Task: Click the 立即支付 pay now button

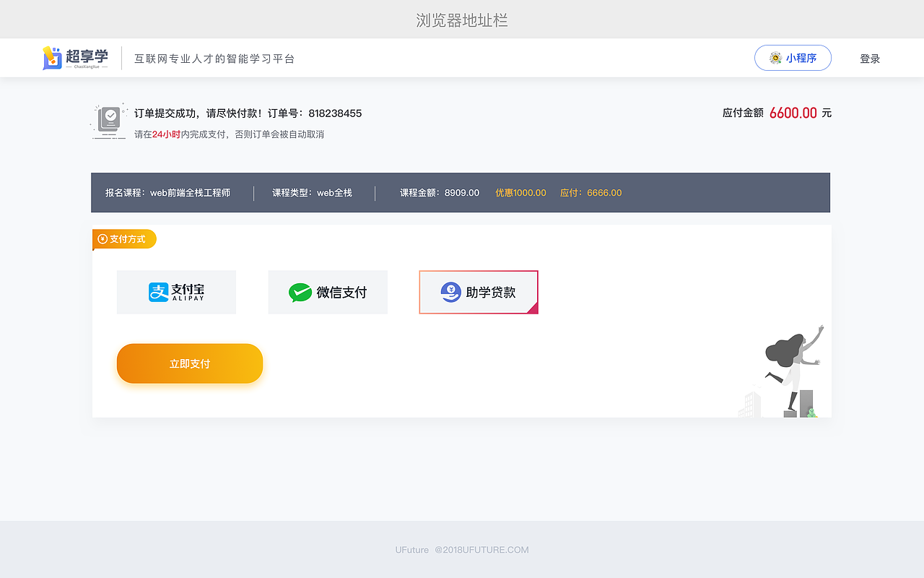Action: pos(189,363)
